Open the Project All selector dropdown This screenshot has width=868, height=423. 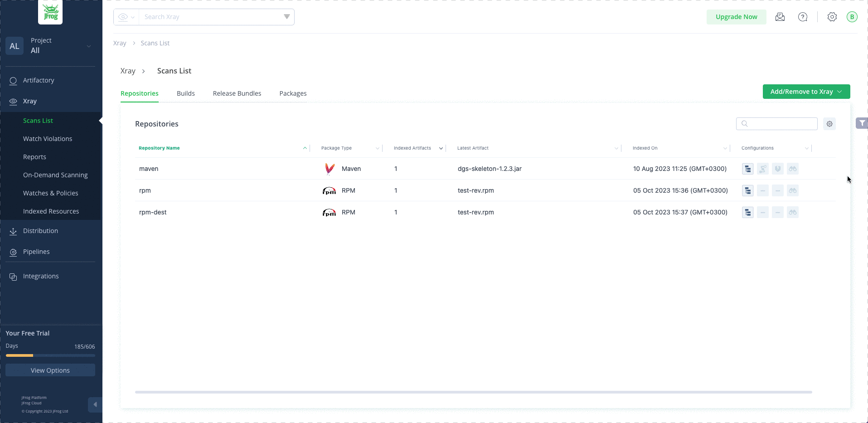[51, 46]
